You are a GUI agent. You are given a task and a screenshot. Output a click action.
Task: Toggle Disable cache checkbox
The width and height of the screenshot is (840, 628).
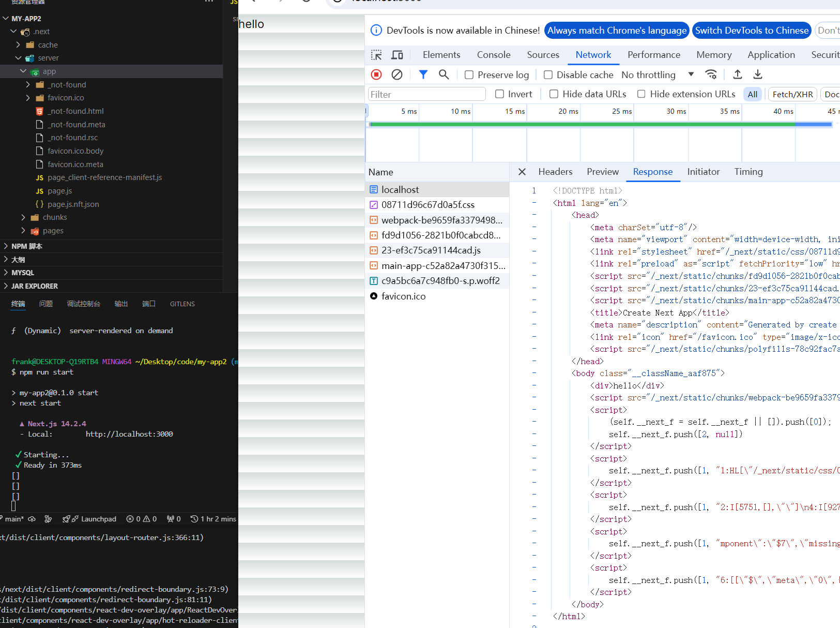click(548, 75)
